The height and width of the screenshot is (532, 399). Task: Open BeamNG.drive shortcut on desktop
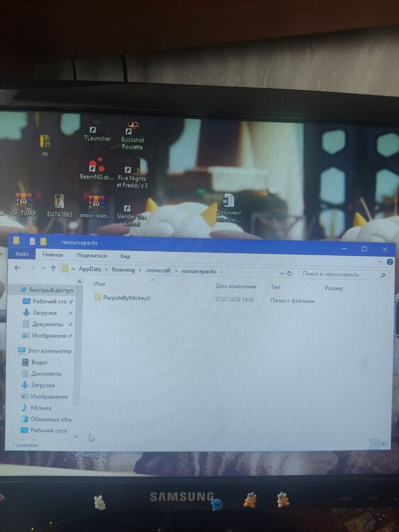(x=97, y=169)
